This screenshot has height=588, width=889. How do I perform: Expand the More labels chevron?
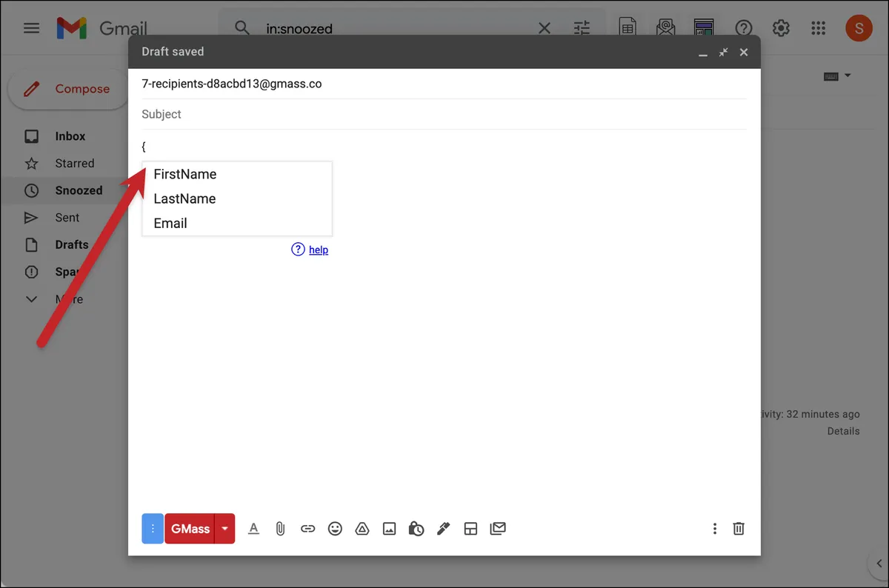click(31, 299)
